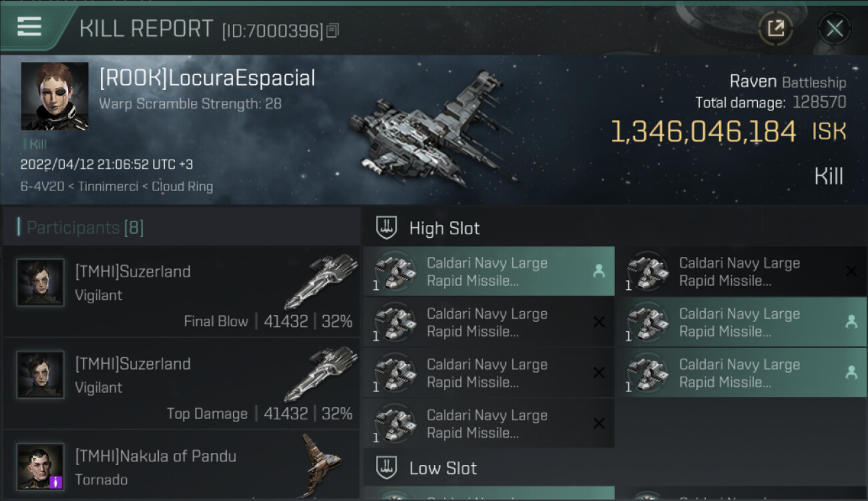Click the share kill report icon
The height and width of the screenshot is (501, 868).
(x=775, y=28)
